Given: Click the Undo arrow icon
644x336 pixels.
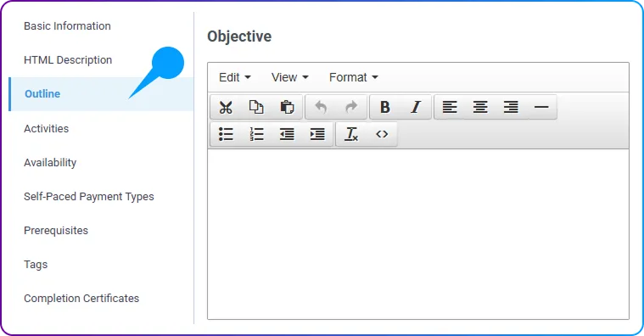Looking at the screenshot, I should pos(321,107).
